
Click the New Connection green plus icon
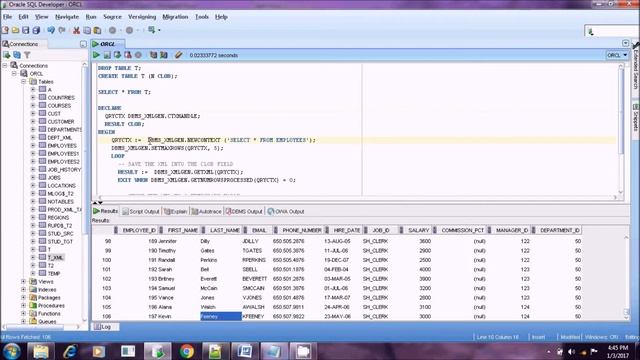[7, 55]
